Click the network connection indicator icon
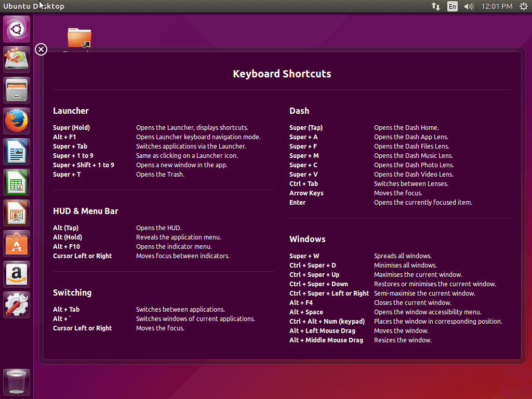This screenshot has width=532, height=399. 436,6
